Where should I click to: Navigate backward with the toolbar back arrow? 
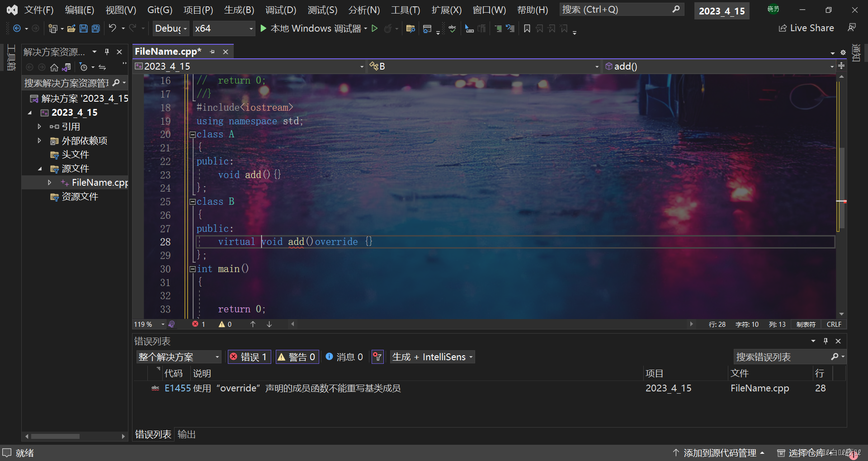coord(17,28)
